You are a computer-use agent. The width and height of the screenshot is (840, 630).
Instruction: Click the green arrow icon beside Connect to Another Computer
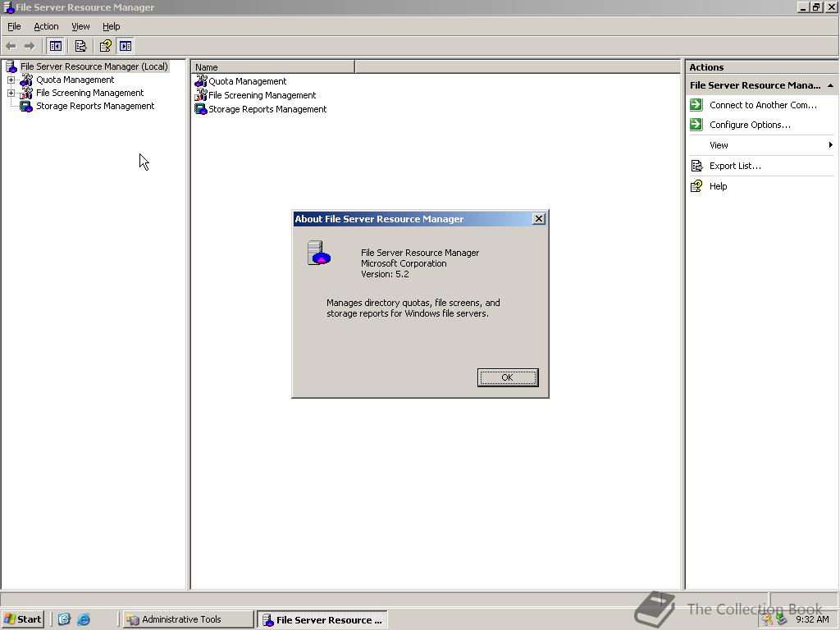point(696,104)
